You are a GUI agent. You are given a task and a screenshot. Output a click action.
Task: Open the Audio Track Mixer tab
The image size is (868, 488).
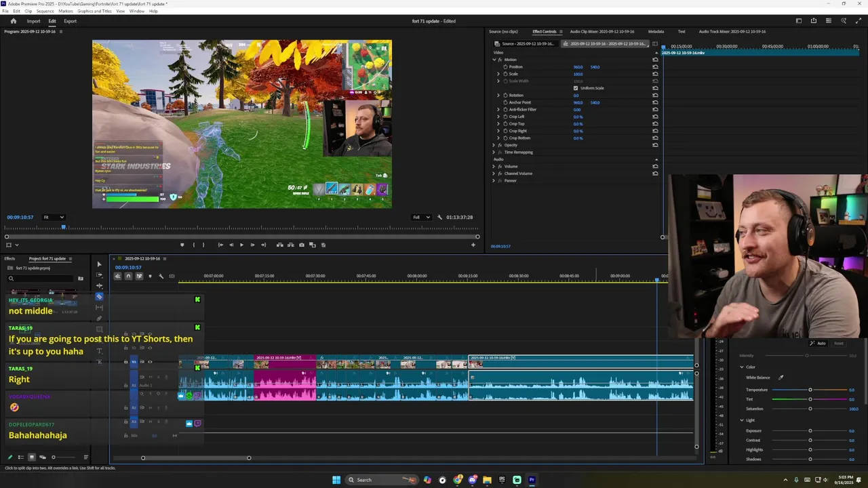click(732, 32)
